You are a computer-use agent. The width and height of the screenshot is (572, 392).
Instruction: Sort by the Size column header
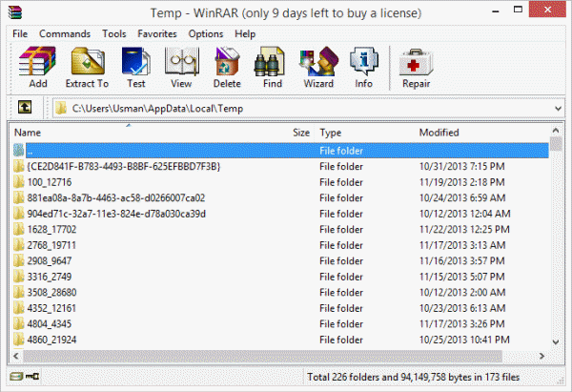[x=301, y=133]
